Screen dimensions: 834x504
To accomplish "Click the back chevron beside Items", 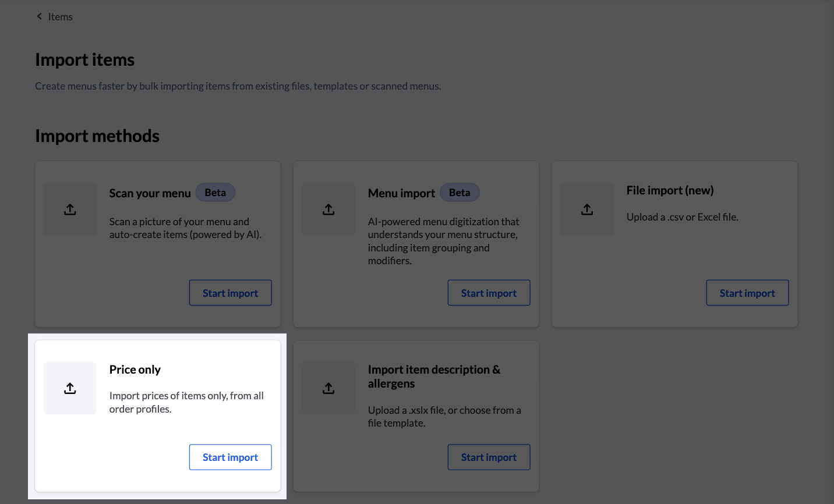I will (x=39, y=16).
